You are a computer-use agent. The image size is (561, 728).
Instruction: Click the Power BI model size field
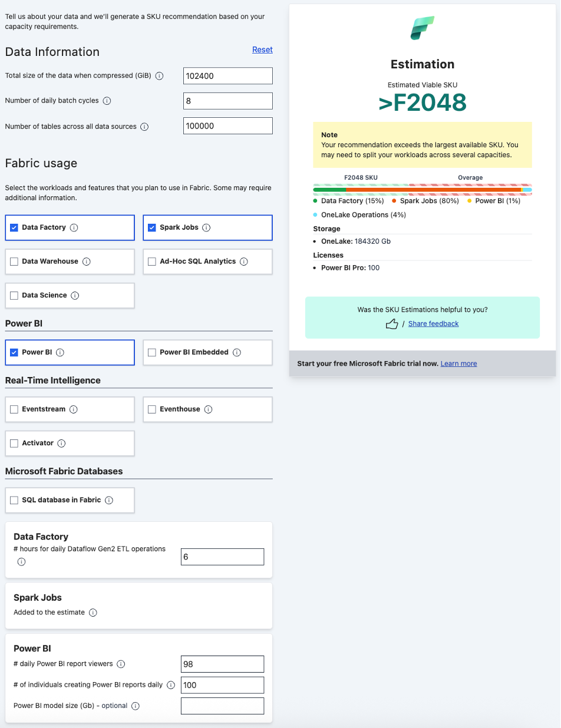pyautogui.click(x=222, y=706)
